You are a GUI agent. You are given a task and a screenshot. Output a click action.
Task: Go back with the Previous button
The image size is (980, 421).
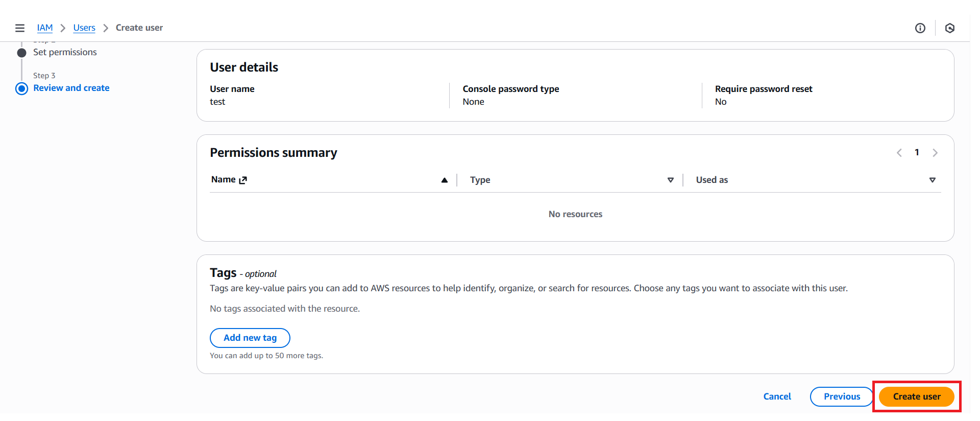(841, 396)
